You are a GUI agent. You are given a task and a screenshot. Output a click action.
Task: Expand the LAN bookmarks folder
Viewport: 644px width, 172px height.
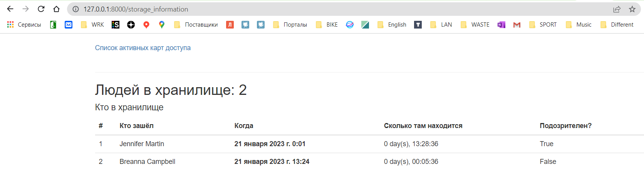(x=441, y=25)
